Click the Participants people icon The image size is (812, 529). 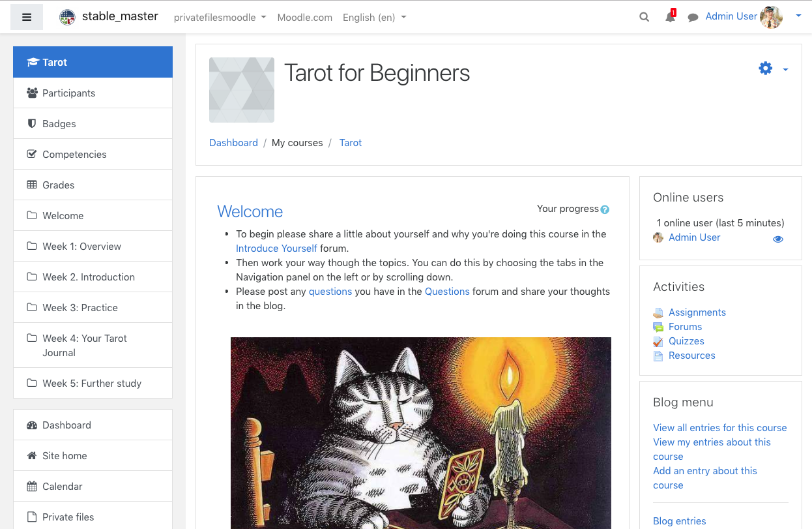click(32, 93)
